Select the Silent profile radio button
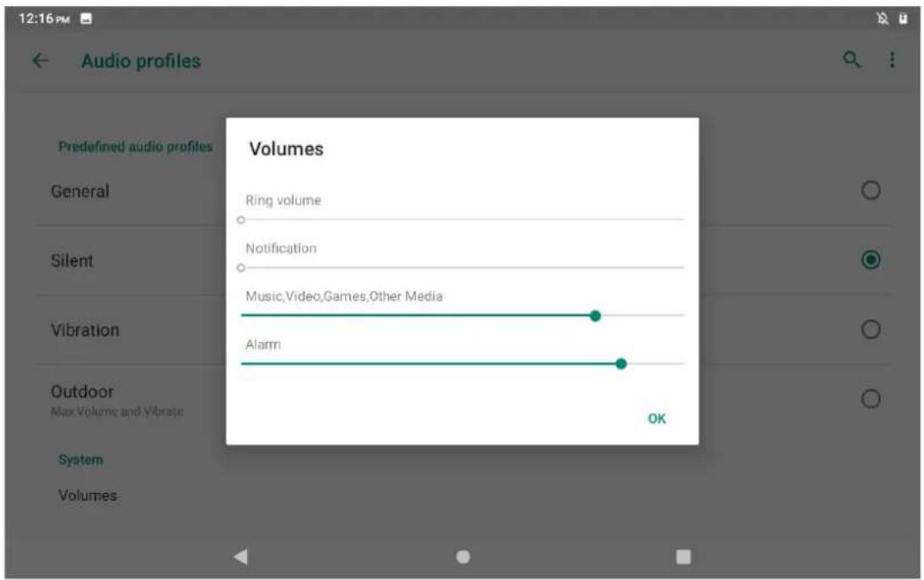The width and height of the screenshot is (924, 580). click(x=870, y=259)
